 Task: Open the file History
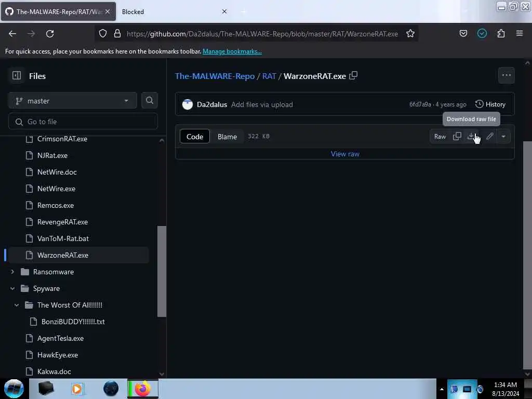[x=490, y=104]
